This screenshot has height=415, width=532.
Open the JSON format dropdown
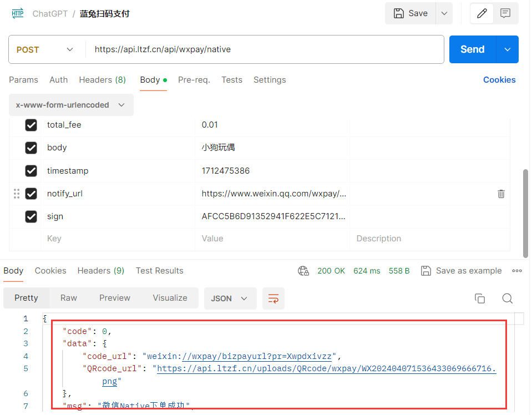click(x=230, y=298)
